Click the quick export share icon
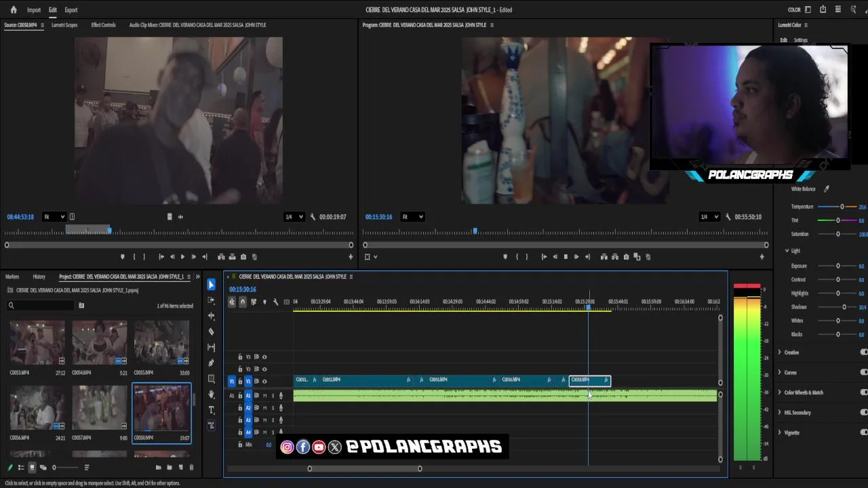Image resolution: width=868 pixels, height=488 pixels. [823, 9]
